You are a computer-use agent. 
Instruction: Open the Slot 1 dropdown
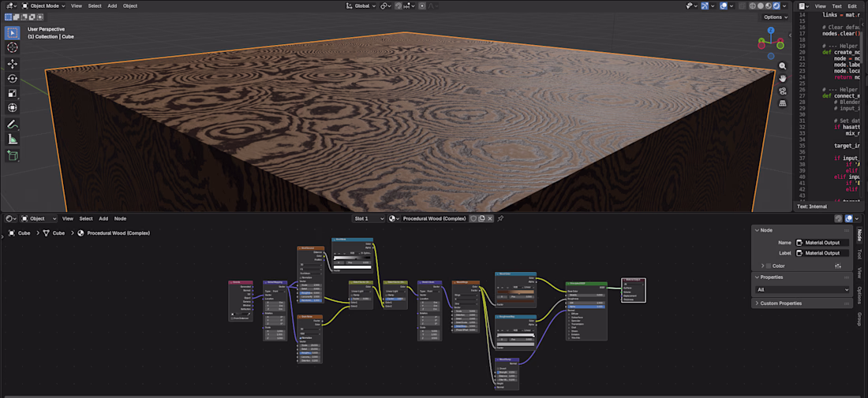coord(369,218)
